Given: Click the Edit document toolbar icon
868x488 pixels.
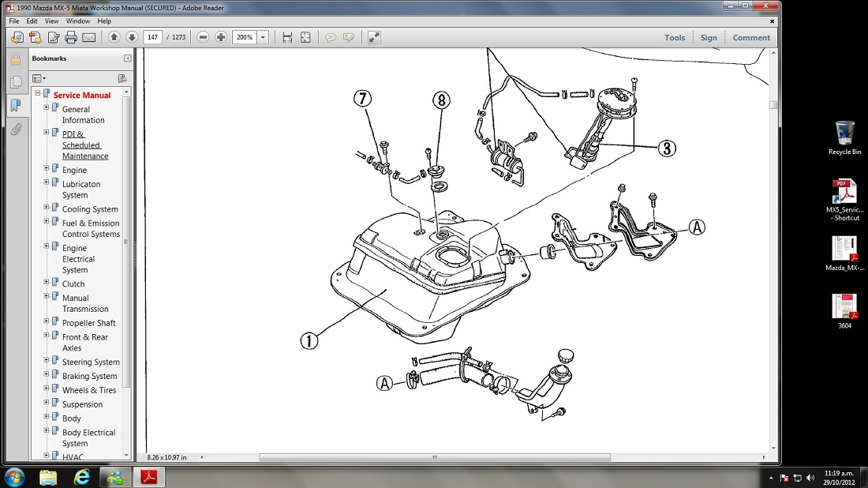Looking at the screenshot, I should (x=54, y=37).
